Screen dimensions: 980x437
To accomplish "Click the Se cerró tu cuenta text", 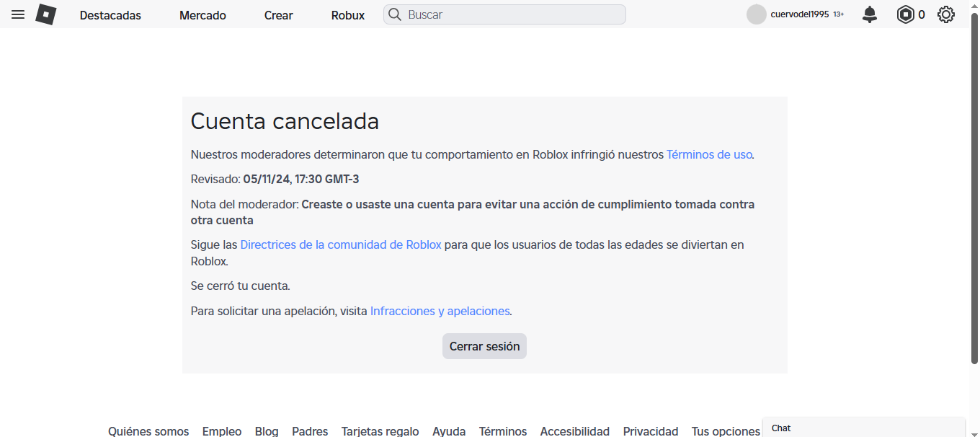I will point(241,286).
